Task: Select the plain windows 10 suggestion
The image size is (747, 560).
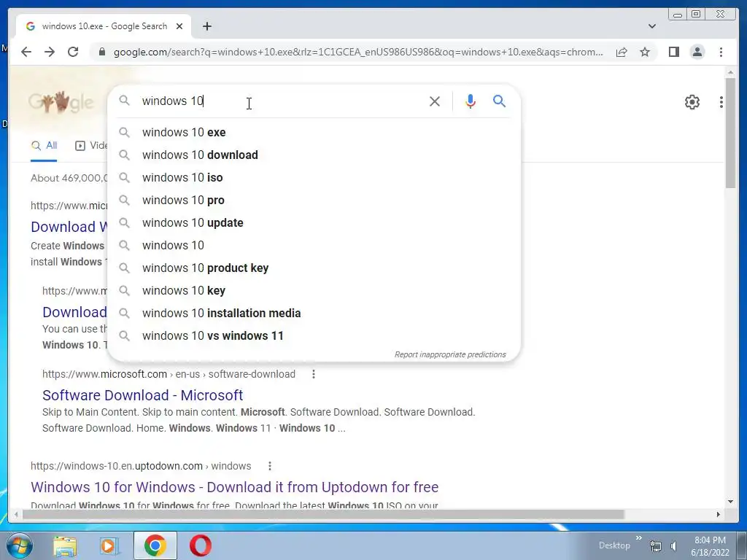Action: (314, 245)
